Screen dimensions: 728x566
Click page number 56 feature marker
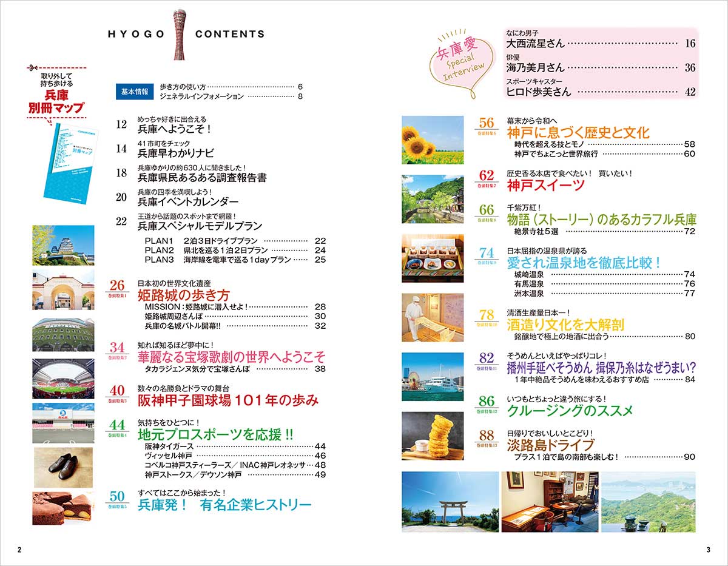click(x=487, y=124)
